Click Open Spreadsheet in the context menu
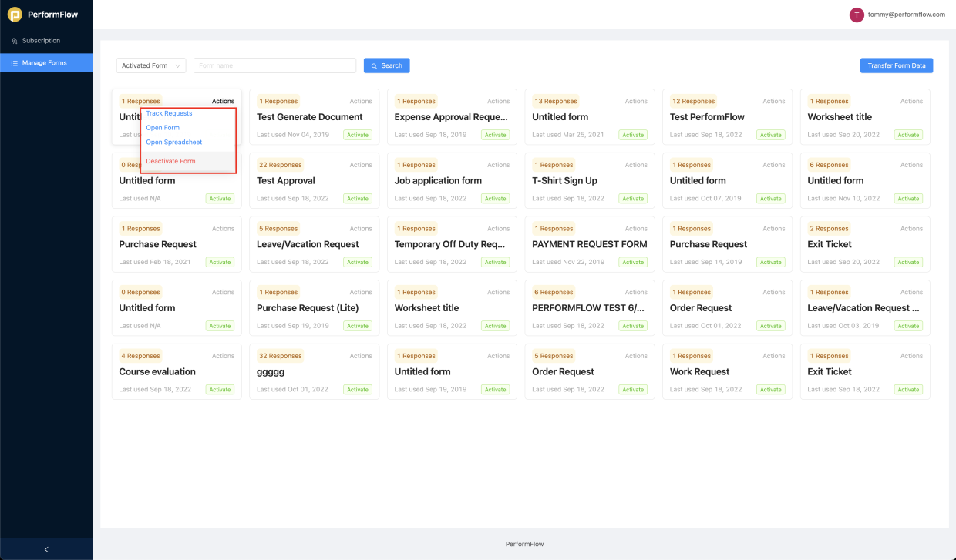This screenshot has width=956, height=560. coord(173,142)
